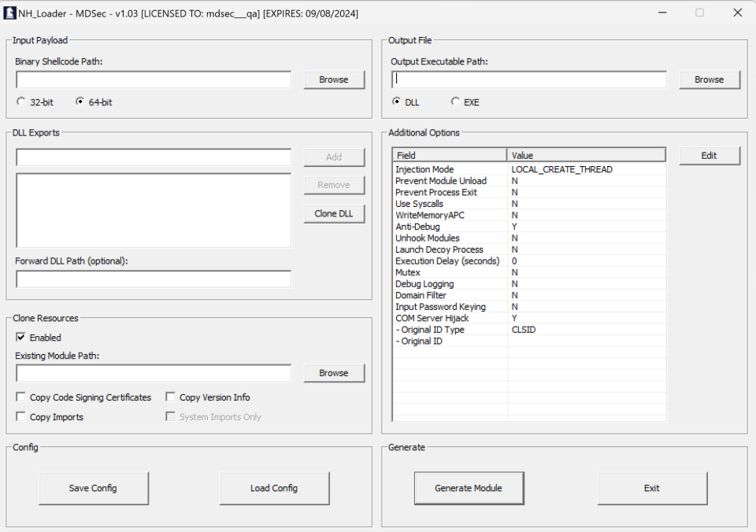The width and height of the screenshot is (756, 532).
Task: Select the 64-bit radio option
Action: (x=80, y=102)
